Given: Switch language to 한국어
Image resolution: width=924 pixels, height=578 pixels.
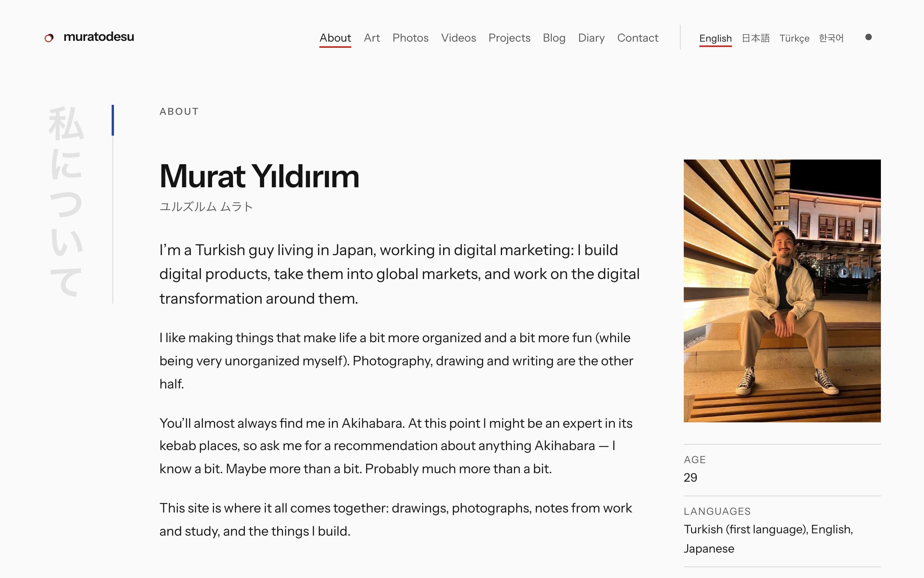Looking at the screenshot, I should point(831,38).
